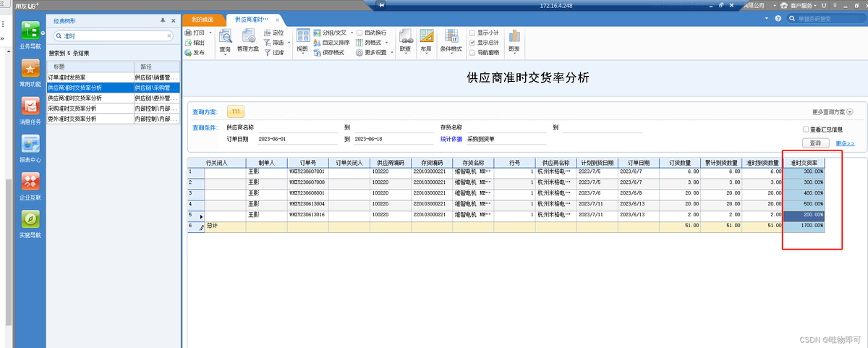
Task: Enable the 自动换行 checkbox
Action: (x=359, y=33)
